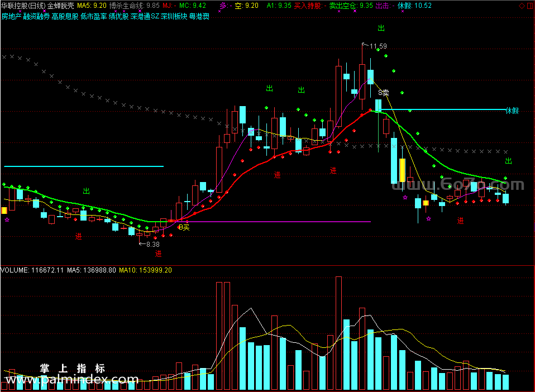Click the MA5: 9.20 value in price header
The width and height of the screenshot is (535, 392).
(x=92, y=6)
